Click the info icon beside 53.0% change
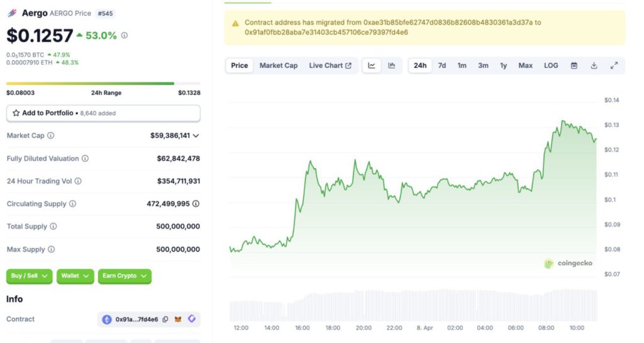Viewport: 644px width, 343px height. (125, 35)
